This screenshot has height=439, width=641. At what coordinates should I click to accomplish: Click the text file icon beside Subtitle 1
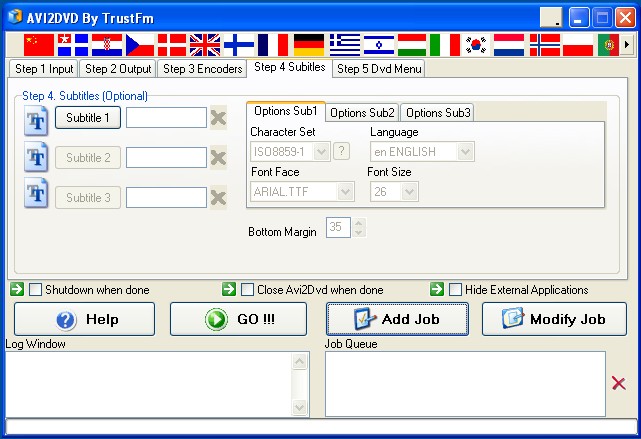coord(36,120)
